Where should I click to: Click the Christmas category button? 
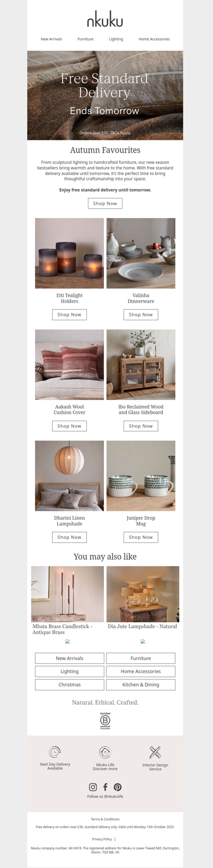(69, 685)
